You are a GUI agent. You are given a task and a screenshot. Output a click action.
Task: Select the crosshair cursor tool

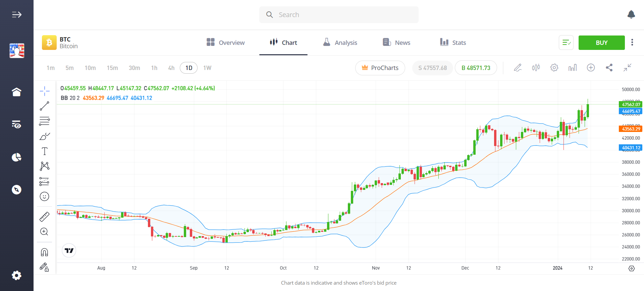click(45, 91)
